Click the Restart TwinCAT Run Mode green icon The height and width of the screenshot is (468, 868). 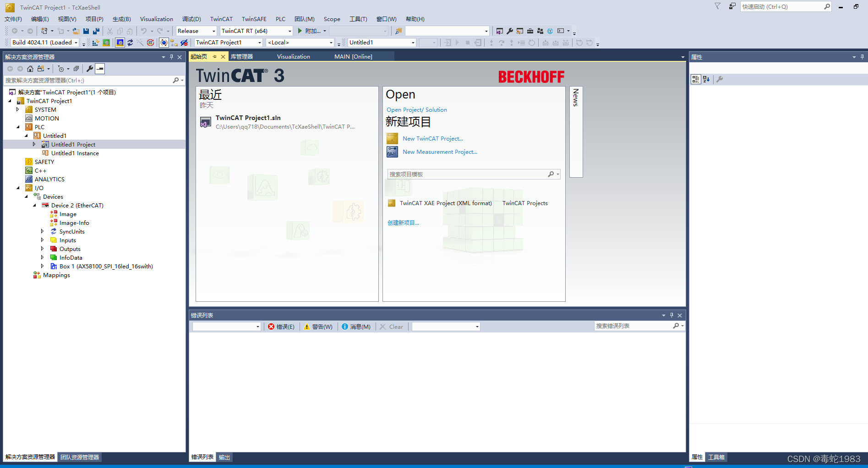tap(106, 43)
